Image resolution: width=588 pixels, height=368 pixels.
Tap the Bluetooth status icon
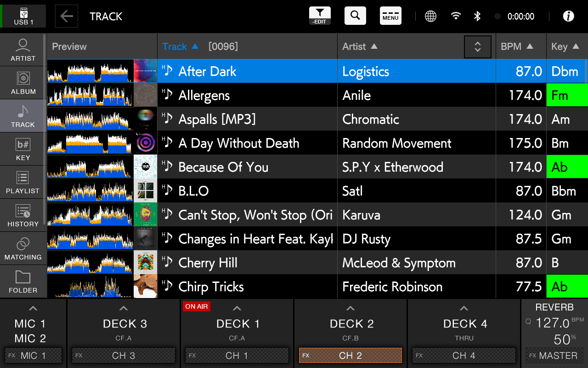coord(477,16)
